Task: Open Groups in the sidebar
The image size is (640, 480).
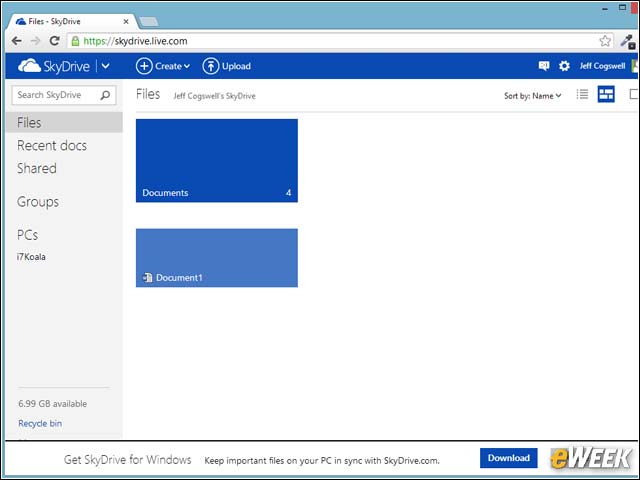Action: pos(38,202)
